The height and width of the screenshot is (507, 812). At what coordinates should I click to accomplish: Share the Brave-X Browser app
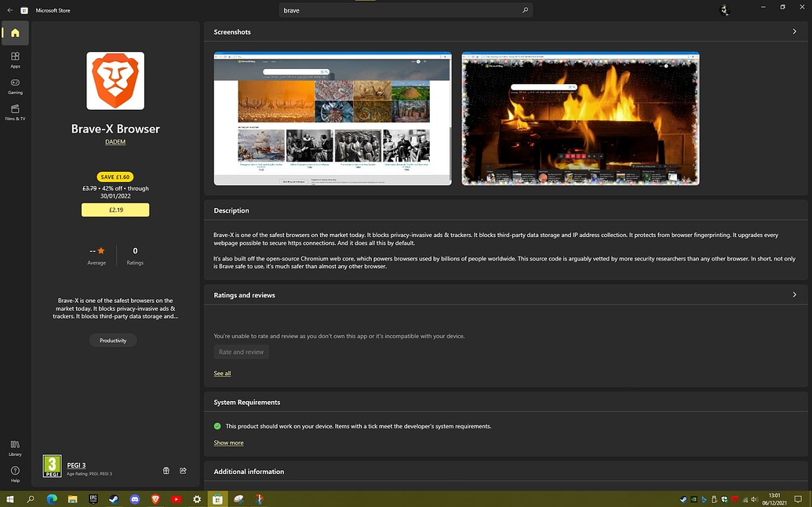coord(183,470)
